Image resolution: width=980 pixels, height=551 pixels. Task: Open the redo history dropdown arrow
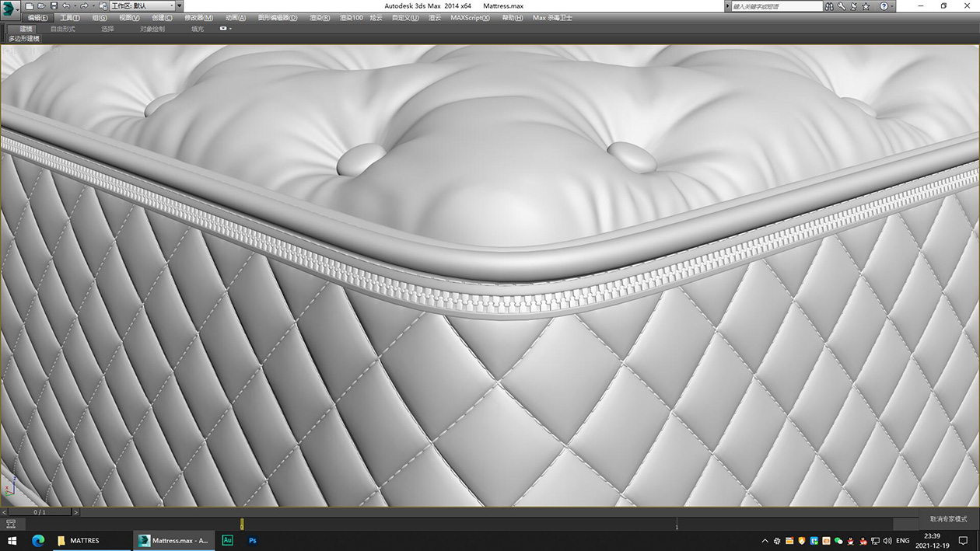[93, 6]
